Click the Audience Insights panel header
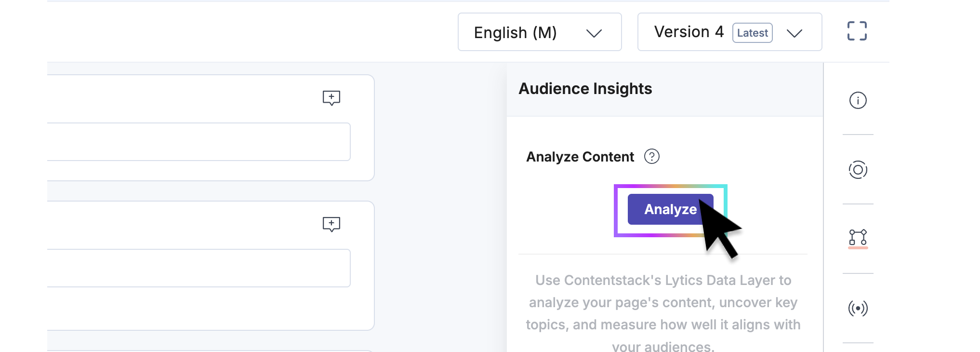The height and width of the screenshot is (352, 980). coord(585,89)
